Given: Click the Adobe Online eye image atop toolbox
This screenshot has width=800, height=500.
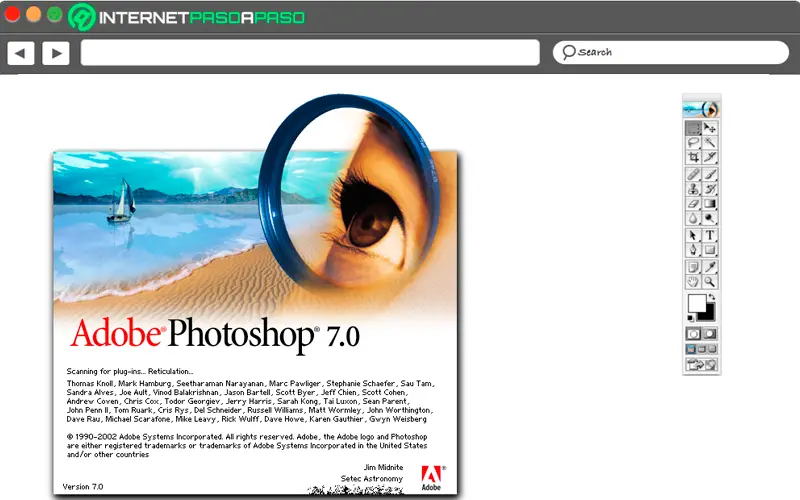Looking at the screenshot, I should 702,109.
